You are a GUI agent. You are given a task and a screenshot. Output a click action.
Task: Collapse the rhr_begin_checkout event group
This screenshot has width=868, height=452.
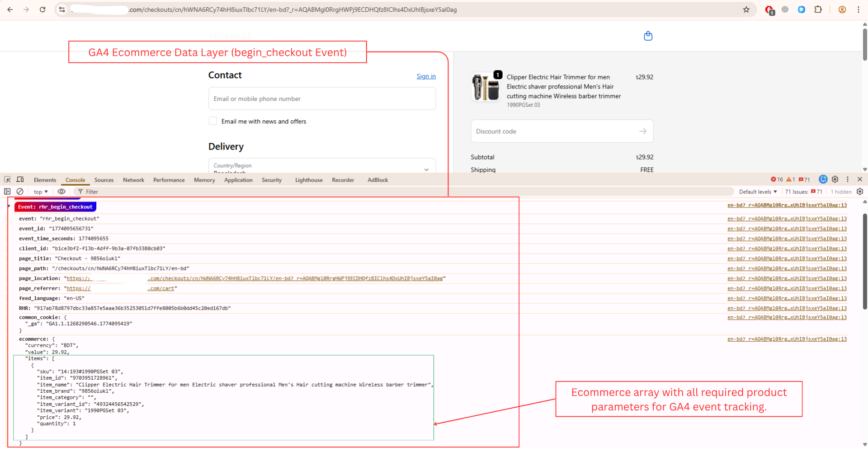(9, 206)
